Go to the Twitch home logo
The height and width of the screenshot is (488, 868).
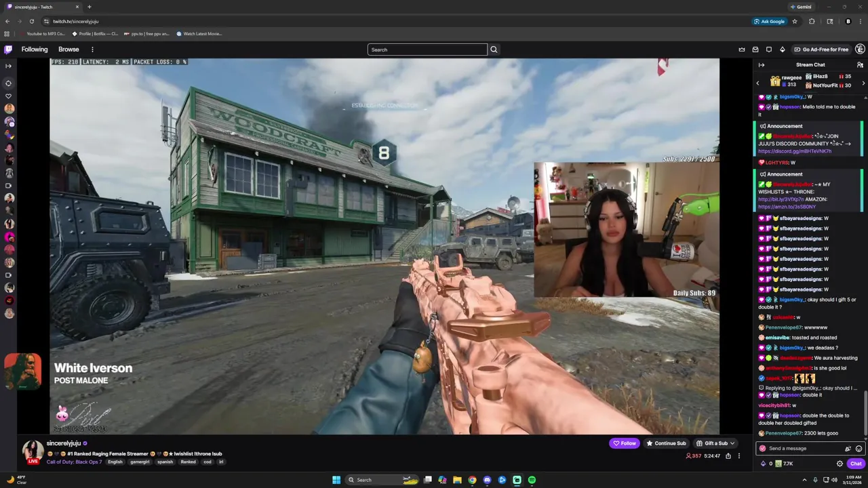tap(8, 49)
